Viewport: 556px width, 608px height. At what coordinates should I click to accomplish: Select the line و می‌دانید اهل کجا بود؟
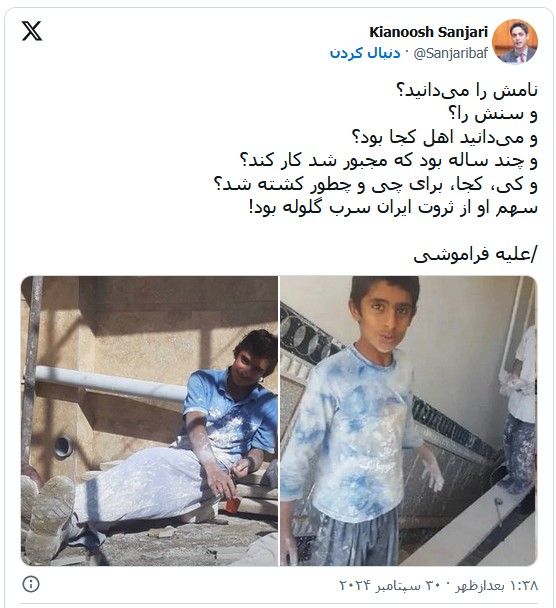[444, 137]
